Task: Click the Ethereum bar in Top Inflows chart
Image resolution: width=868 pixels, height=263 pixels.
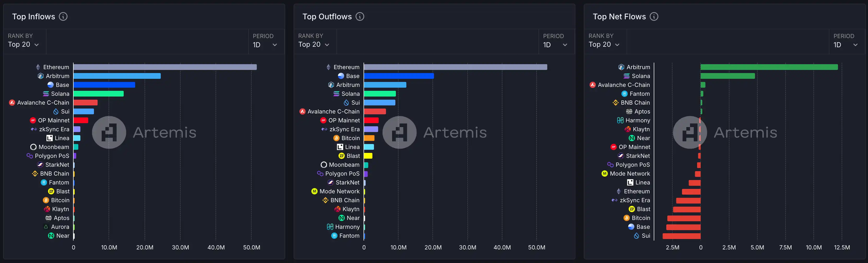Action: pos(165,67)
